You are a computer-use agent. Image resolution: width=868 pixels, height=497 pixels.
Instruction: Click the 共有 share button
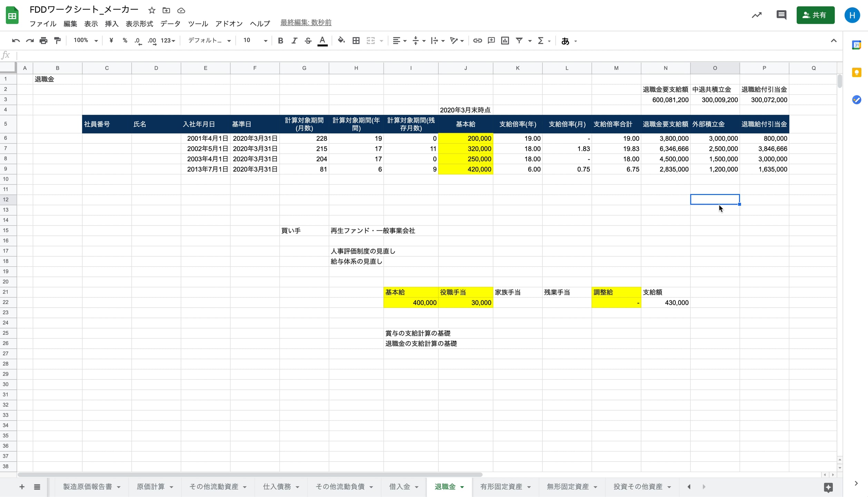815,15
